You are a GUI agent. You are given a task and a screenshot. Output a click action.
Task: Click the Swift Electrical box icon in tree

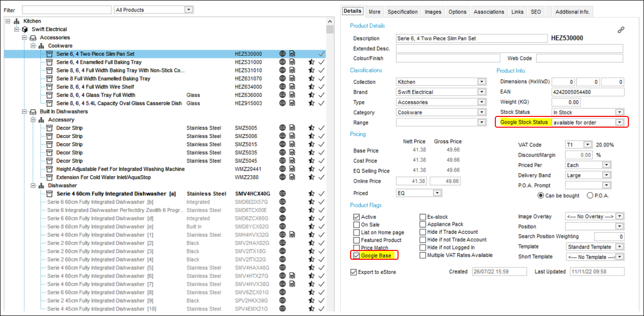25,29
